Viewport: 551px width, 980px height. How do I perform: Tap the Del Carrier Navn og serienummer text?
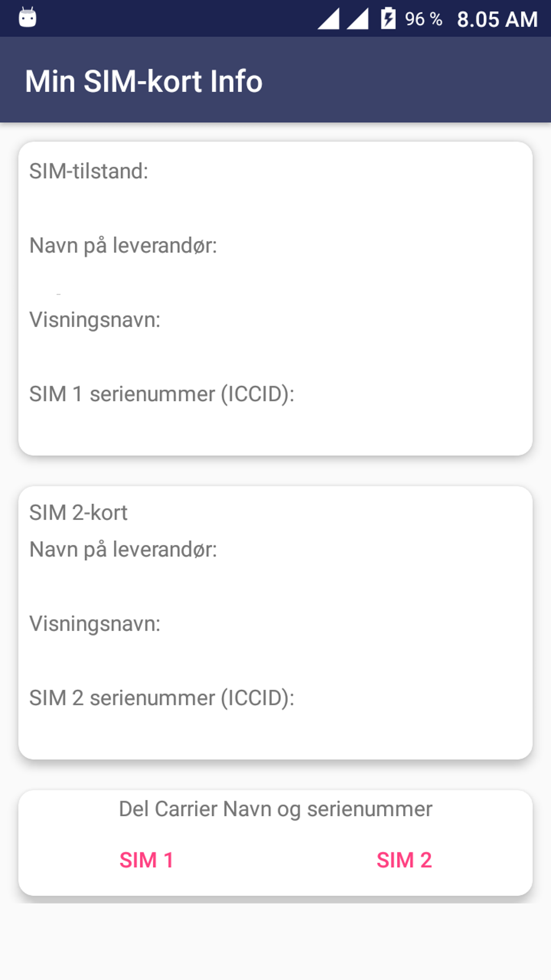(x=275, y=809)
